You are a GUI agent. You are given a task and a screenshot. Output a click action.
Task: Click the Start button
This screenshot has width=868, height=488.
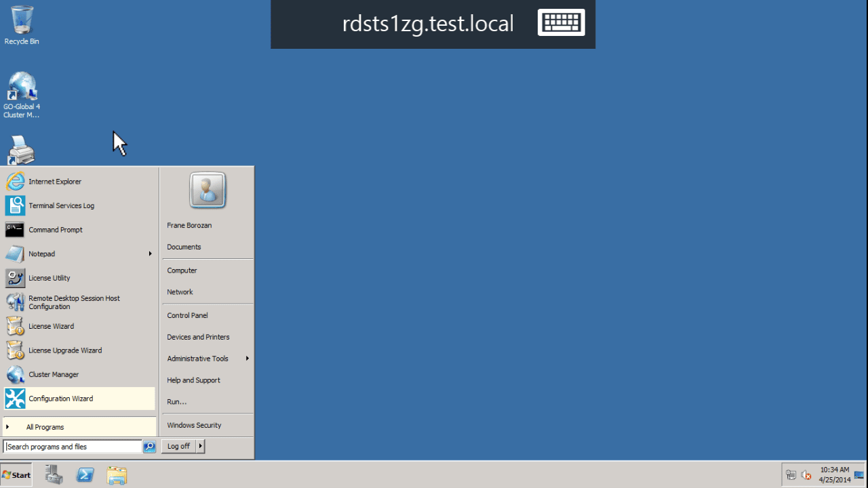point(16,475)
